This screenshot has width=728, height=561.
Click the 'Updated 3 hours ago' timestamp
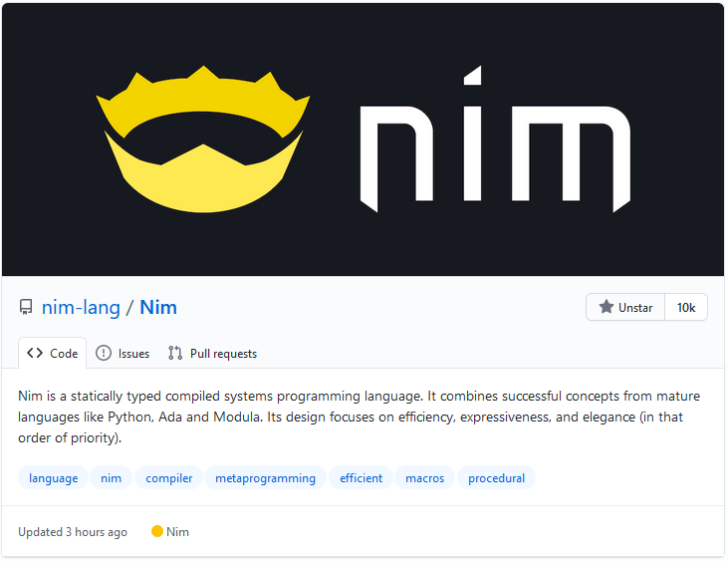pos(73,532)
